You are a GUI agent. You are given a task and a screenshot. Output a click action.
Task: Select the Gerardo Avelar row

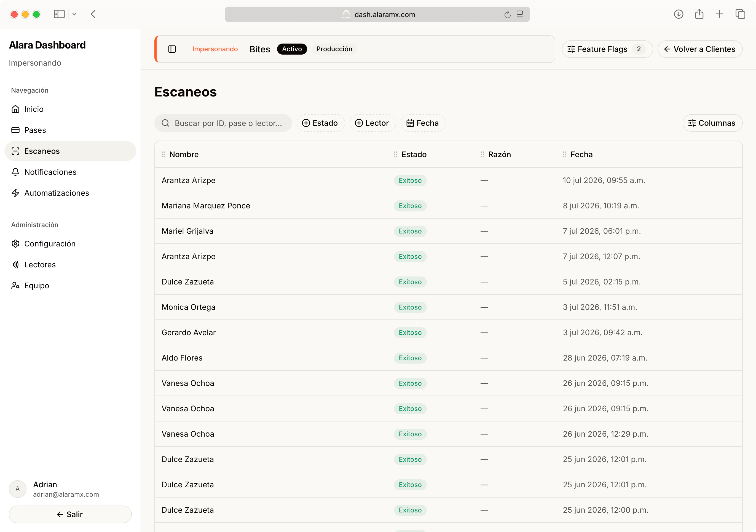449,332
